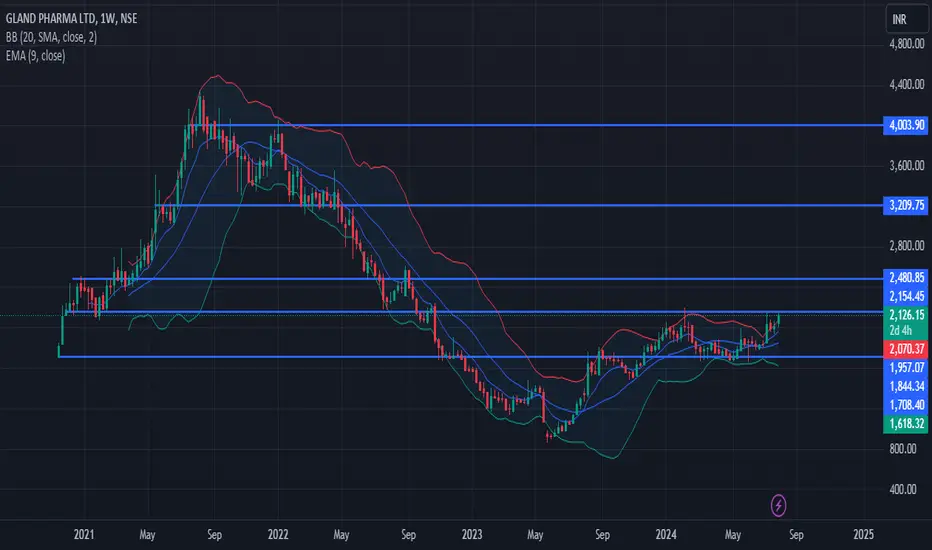Click the 4,400.00 price axis tick
This screenshot has height=550, width=932.
906,84
